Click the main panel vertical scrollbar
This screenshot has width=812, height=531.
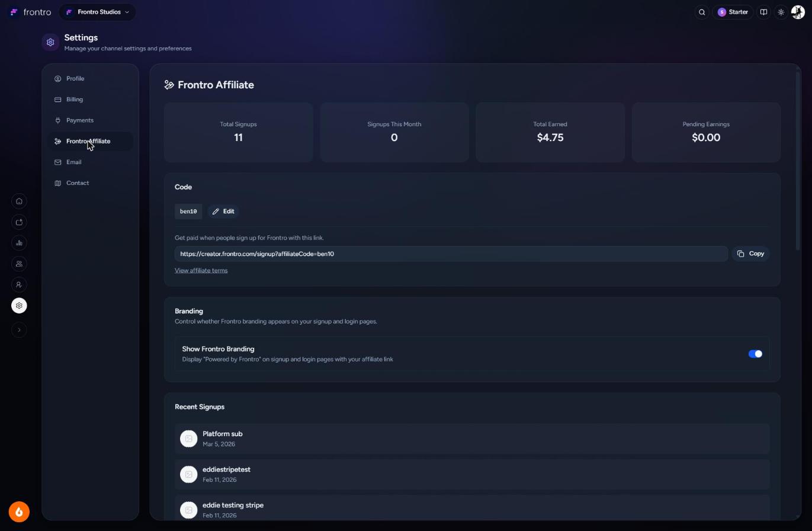[x=798, y=160]
